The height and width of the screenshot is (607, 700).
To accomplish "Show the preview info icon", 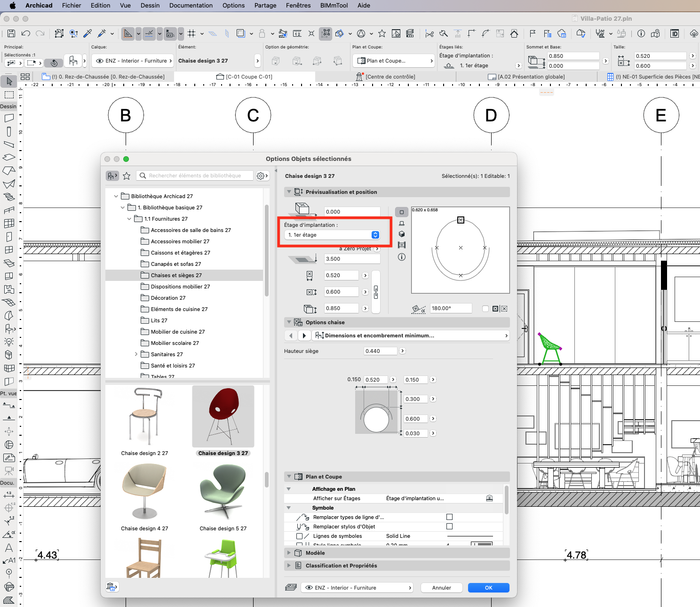I will 402,257.
